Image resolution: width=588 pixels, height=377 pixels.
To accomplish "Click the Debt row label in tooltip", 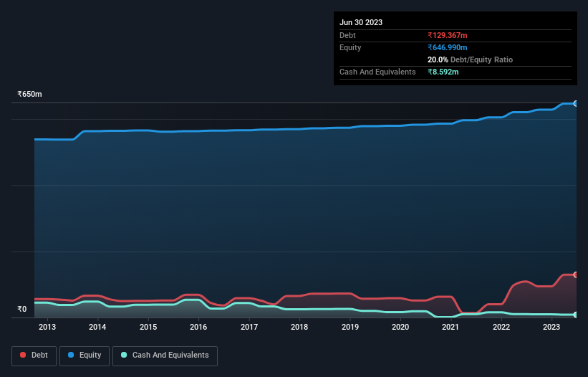I will point(347,35).
